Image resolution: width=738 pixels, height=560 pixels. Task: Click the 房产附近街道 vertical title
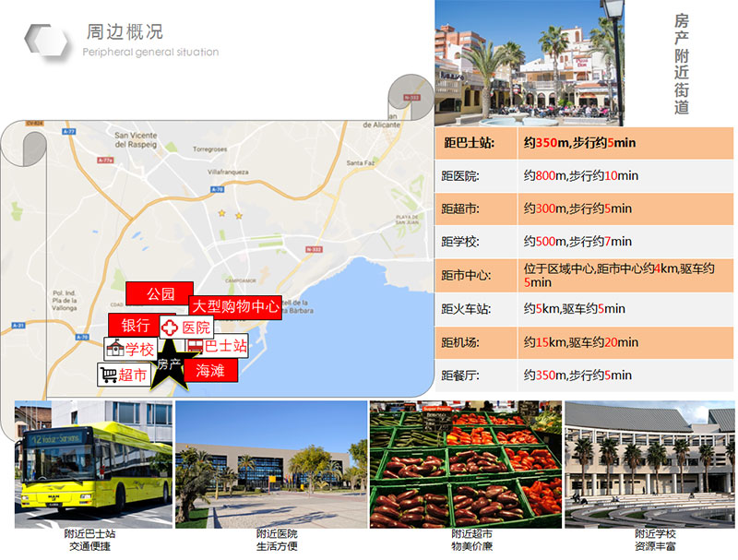pos(681,63)
